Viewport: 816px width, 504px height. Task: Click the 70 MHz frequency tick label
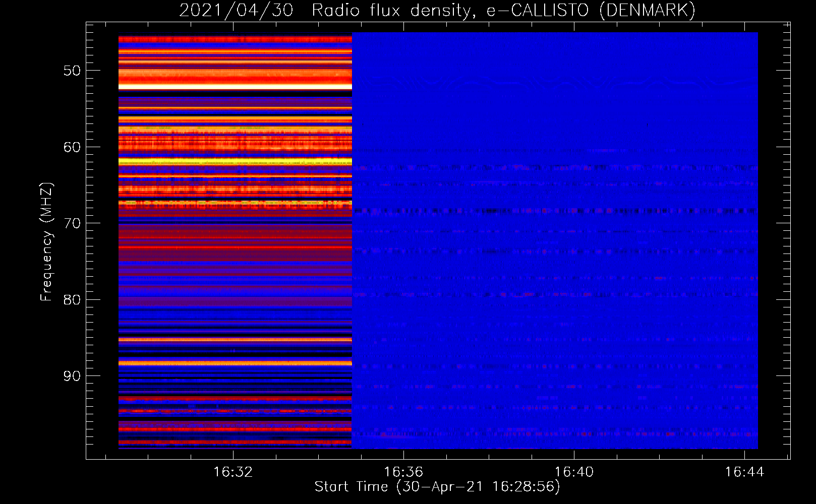coord(72,223)
